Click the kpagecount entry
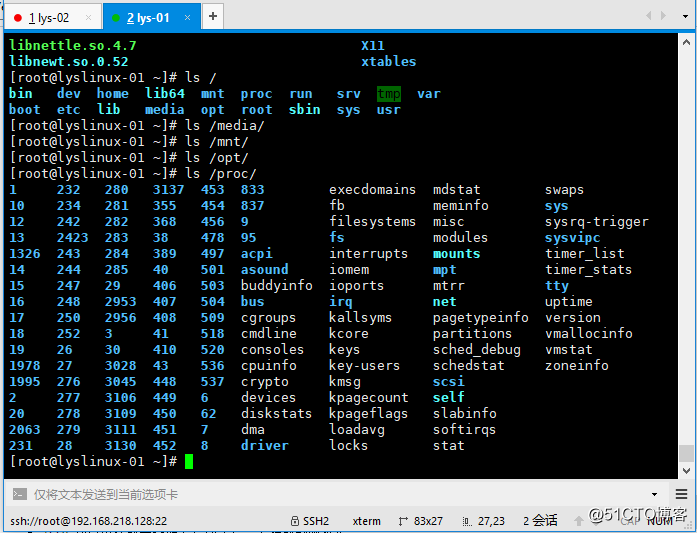Image resolution: width=697 pixels, height=533 pixels. coord(369,397)
